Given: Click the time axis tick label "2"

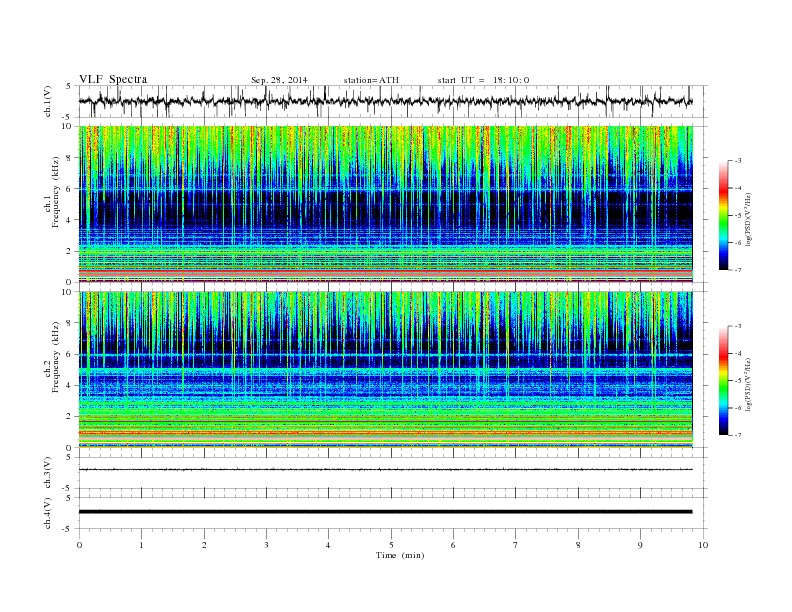Looking at the screenshot, I should tap(204, 545).
